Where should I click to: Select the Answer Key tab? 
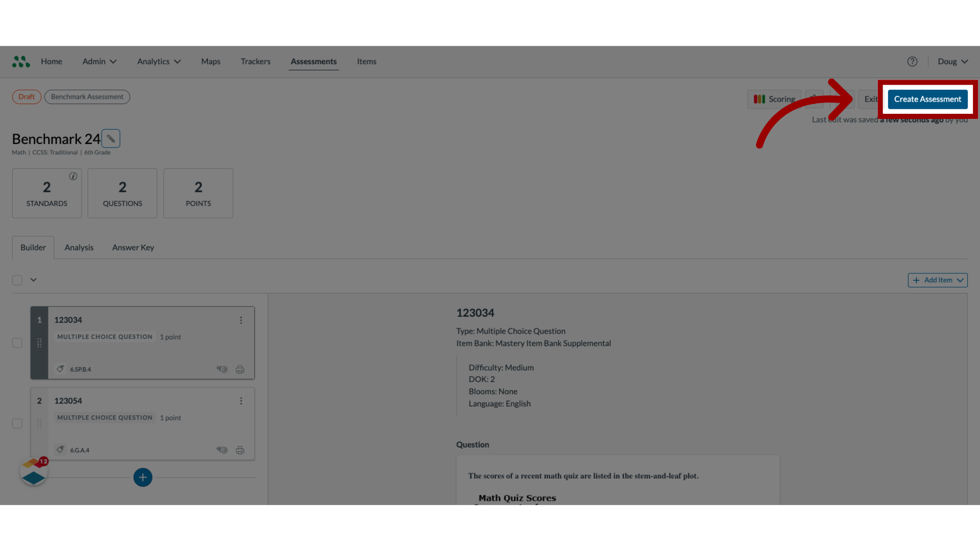point(133,247)
